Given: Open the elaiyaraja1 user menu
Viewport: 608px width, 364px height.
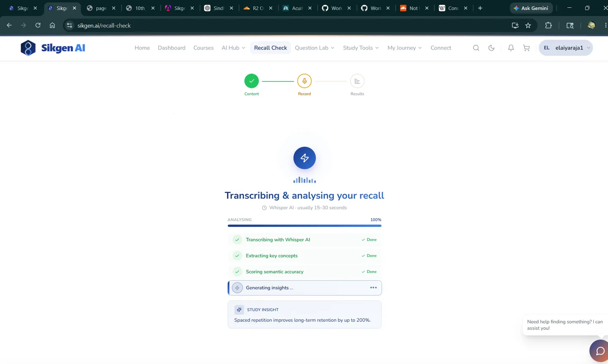Looking at the screenshot, I should [x=566, y=48].
